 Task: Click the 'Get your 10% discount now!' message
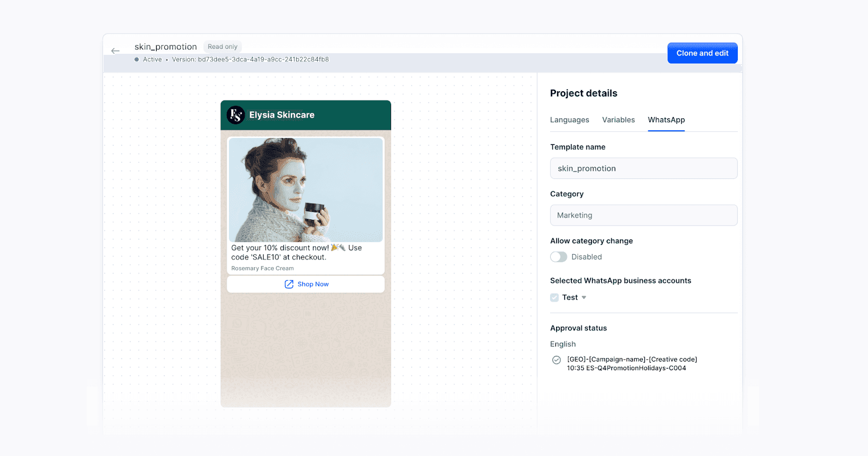pyautogui.click(x=297, y=252)
